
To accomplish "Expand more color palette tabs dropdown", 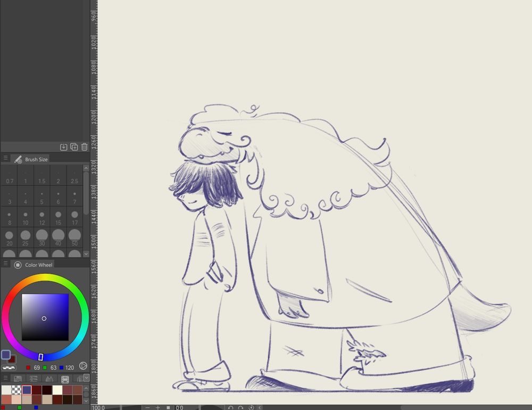I will [86, 377].
